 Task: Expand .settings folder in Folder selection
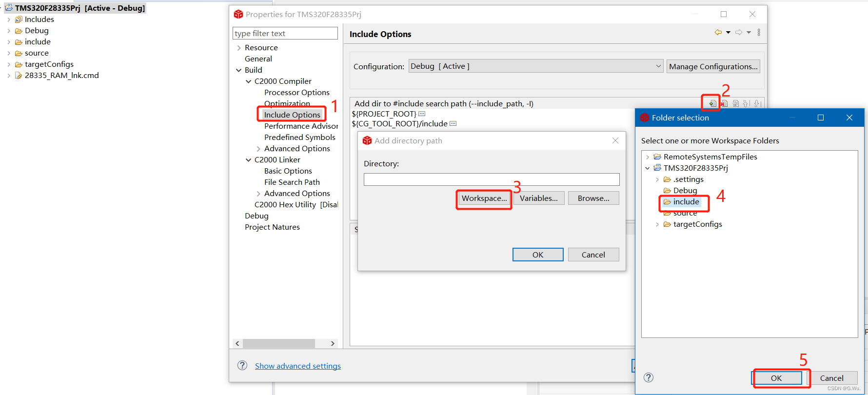click(x=657, y=179)
